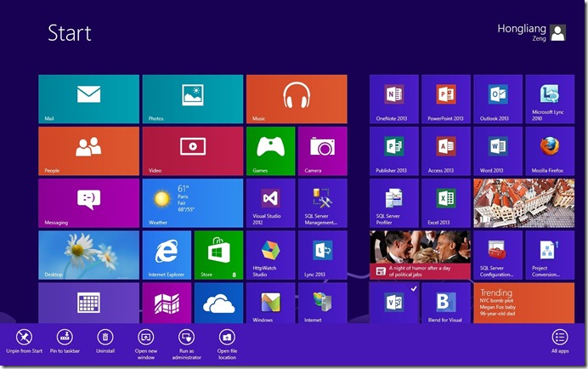Show All apps
588x369 pixels.
coord(560,341)
